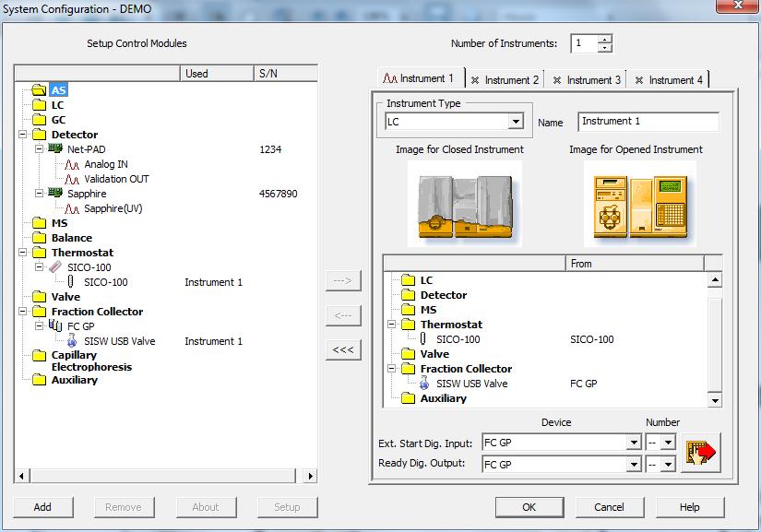Click the LC folder icon in left tree
The image size is (761, 532).
39,105
